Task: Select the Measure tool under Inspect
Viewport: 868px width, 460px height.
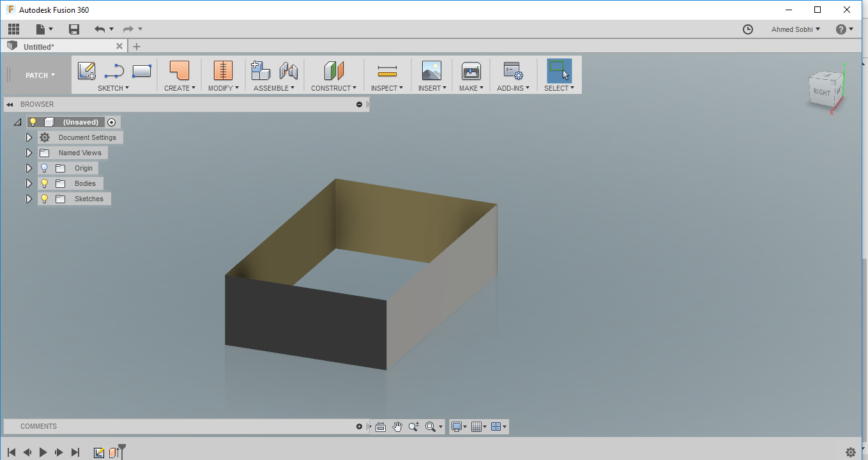Action: tap(387, 71)
